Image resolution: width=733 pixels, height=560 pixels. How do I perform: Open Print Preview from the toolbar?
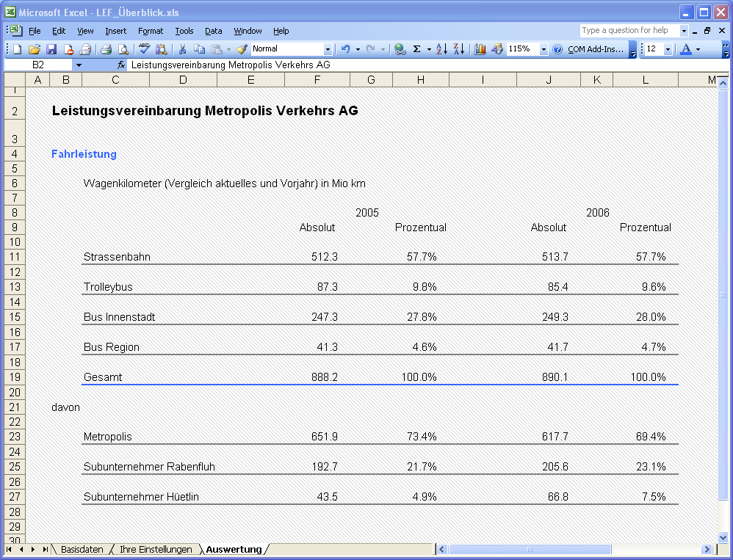point(123,49)
